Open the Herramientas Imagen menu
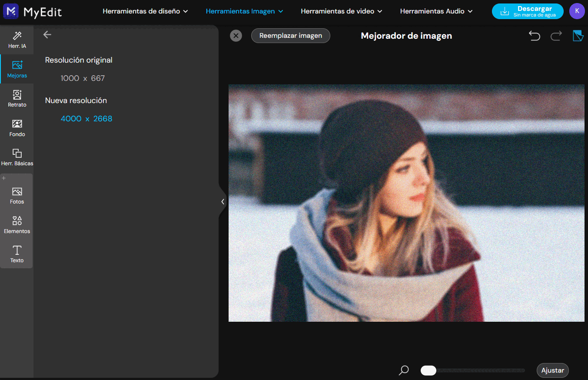The height and width of the screenshot is (380, 588). click(x=244, y=11)
